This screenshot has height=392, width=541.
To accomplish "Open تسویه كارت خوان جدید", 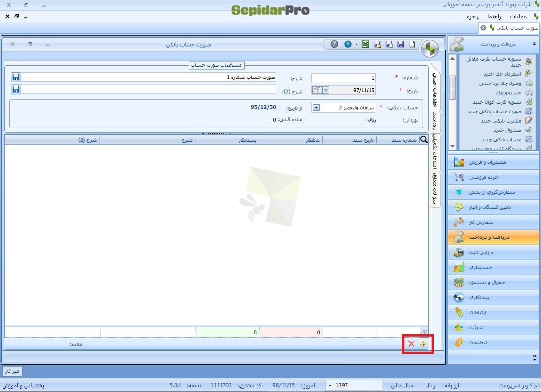I will (x=497, y=102).
